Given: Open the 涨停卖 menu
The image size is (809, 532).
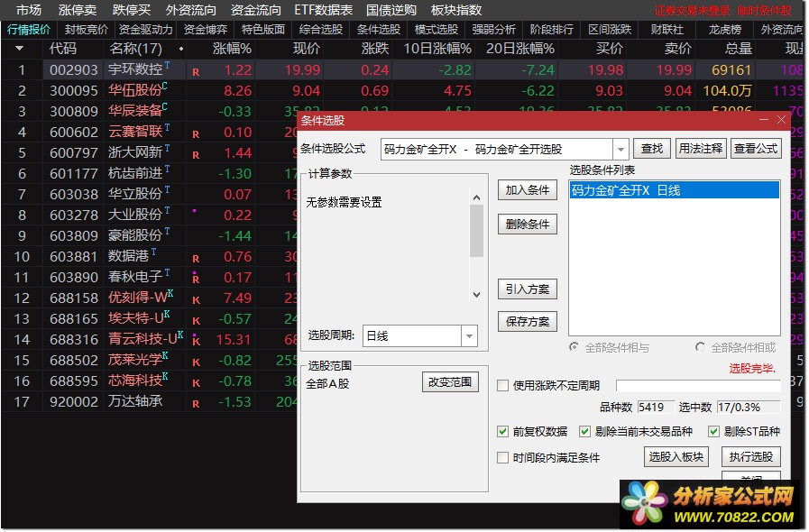Looking at the screenshot, I should 78,10.
